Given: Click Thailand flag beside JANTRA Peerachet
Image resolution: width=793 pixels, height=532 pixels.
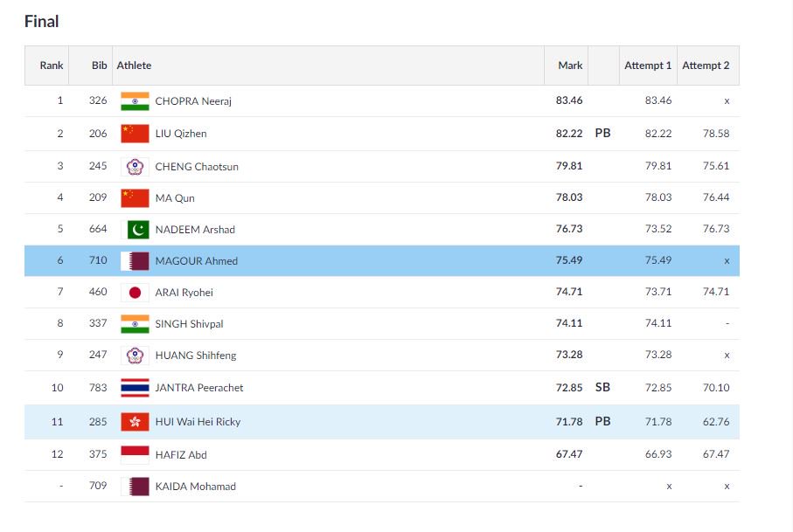Looking at the screenshot, I should point(135,387).
